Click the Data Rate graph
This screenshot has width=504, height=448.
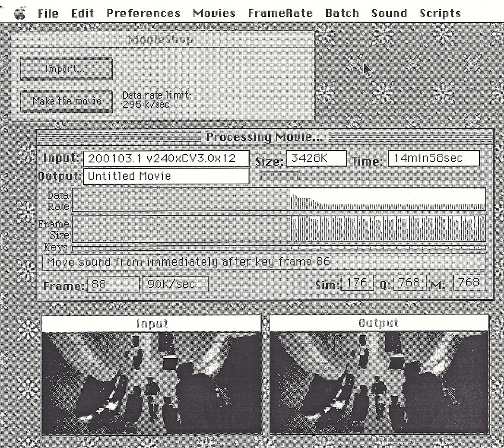(279, 200)
